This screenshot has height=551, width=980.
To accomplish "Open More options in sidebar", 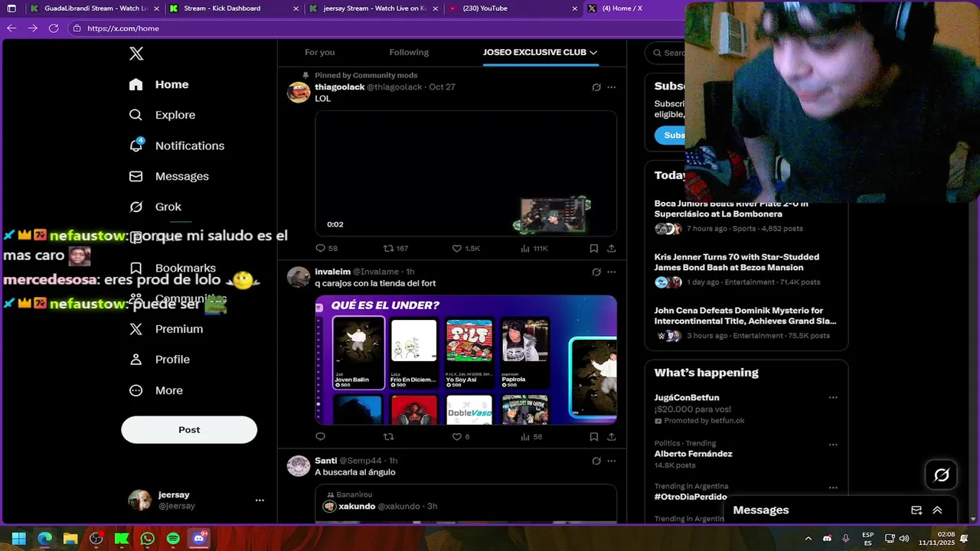I will point(156,390).
